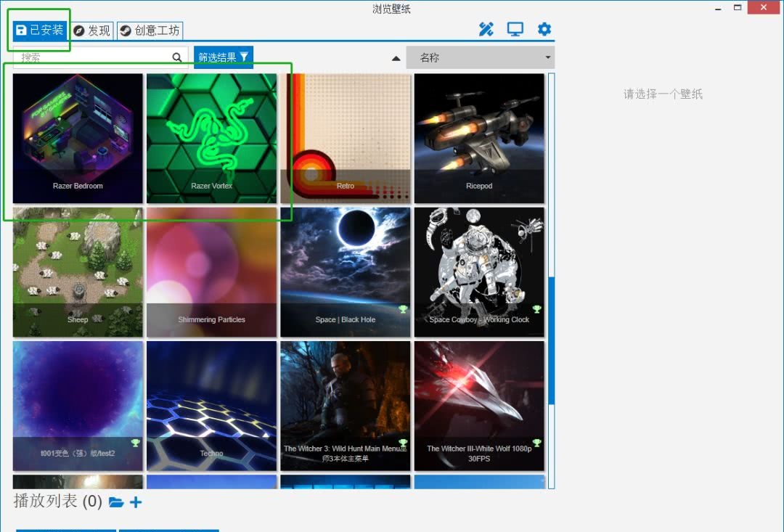This screenshot has height=532, width=784.
Task: Choose the Sheep wallpaper thumbnail
Action: [78, 272]
